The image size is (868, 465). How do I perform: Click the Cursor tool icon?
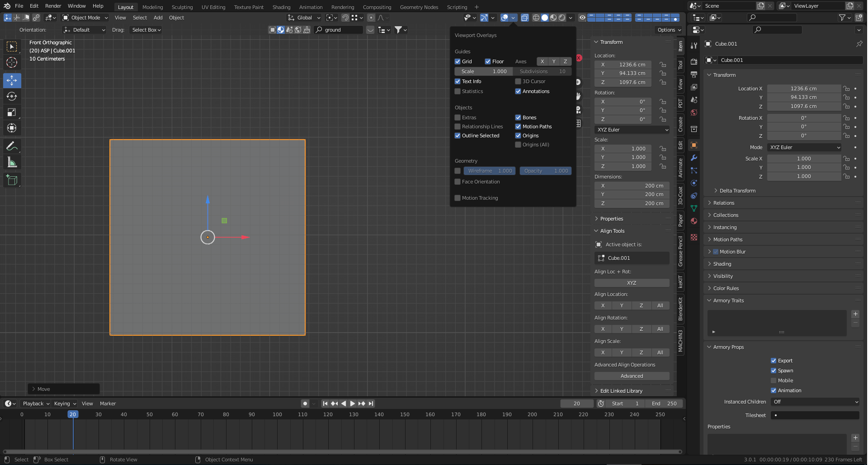pyautogui.click(x=12, y=62)
